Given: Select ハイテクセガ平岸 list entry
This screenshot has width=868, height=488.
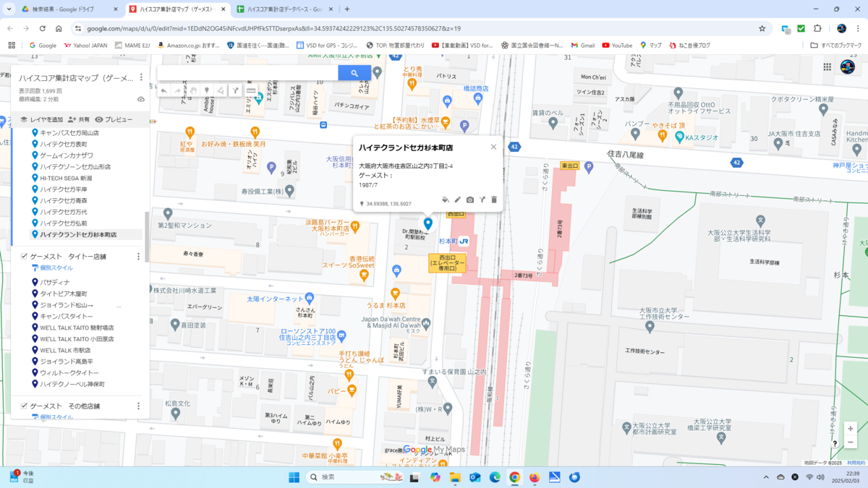Looking at the screenshot, I should click(63, 189).
